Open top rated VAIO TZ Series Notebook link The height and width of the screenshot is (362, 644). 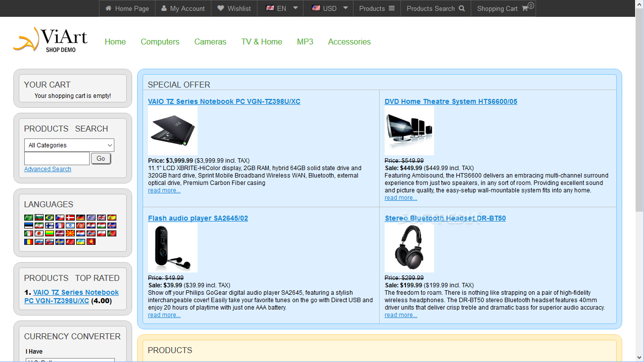72,296
